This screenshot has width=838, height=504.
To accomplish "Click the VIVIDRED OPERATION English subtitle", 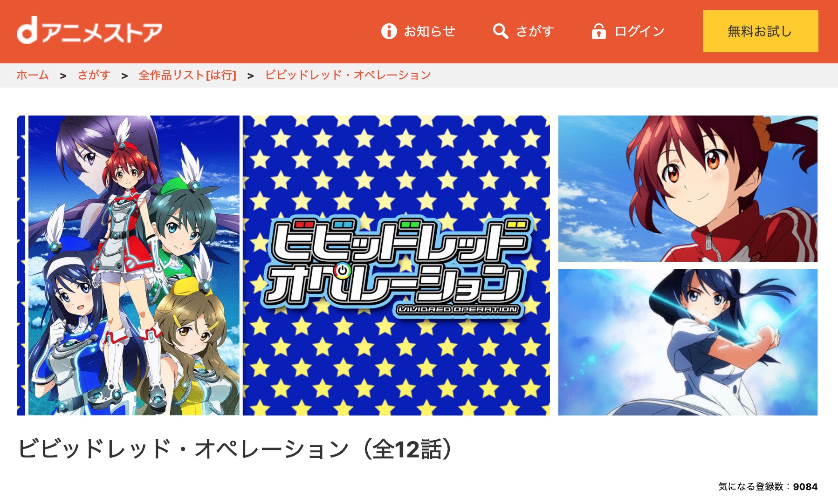I will pyautogui.click(x=458, y=309).
